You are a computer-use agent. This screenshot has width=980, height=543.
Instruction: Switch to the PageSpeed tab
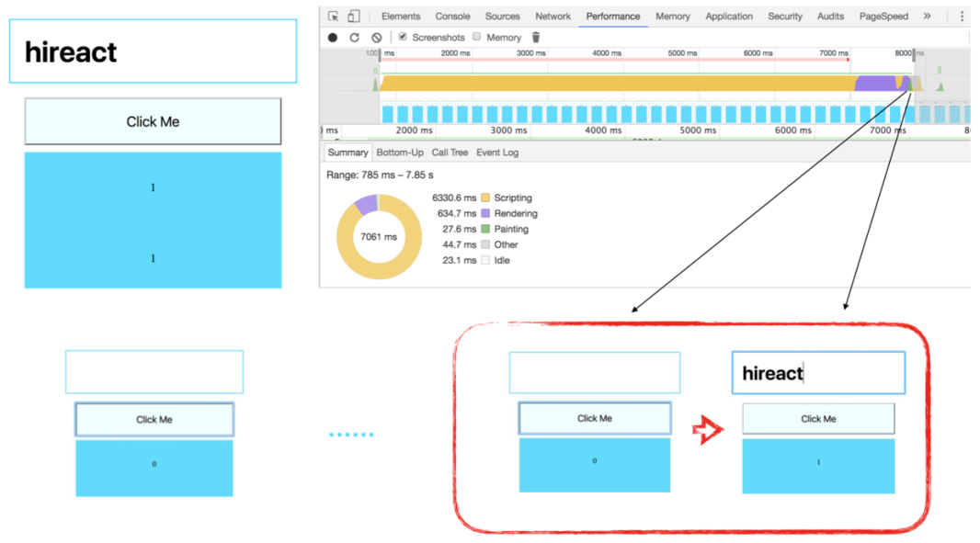coord(883,17)
